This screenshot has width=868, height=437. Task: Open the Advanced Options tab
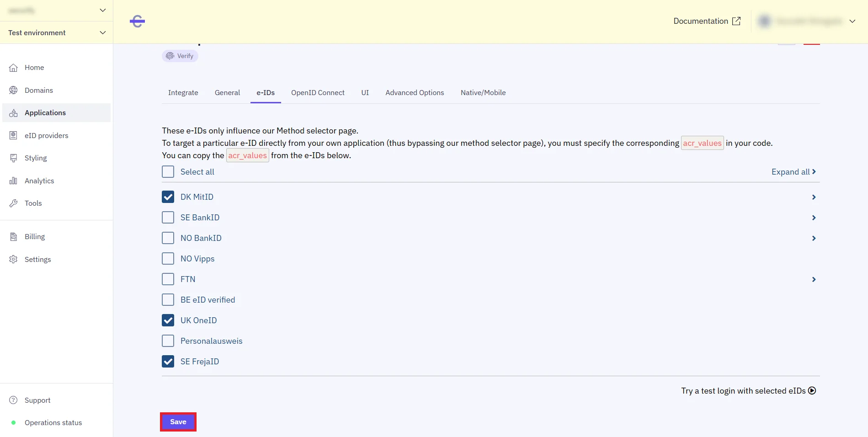pyautogui.click(x=415, y=93)
